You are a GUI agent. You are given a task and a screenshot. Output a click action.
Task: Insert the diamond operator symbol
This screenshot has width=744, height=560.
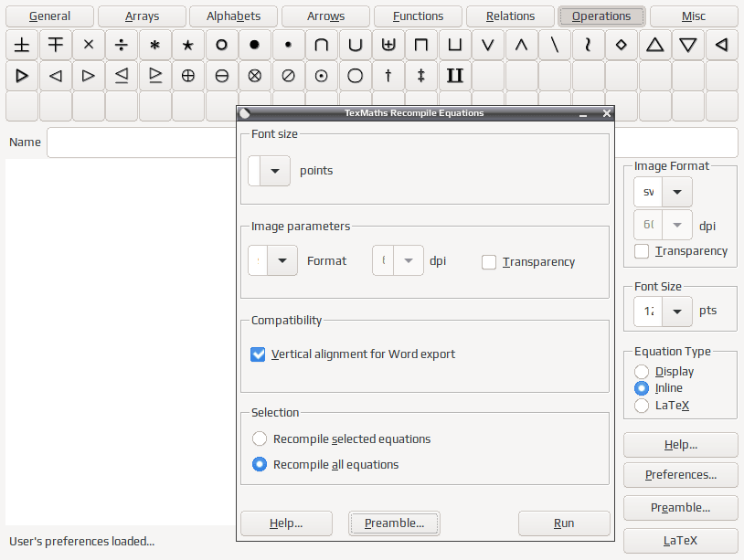coord(622,45)
